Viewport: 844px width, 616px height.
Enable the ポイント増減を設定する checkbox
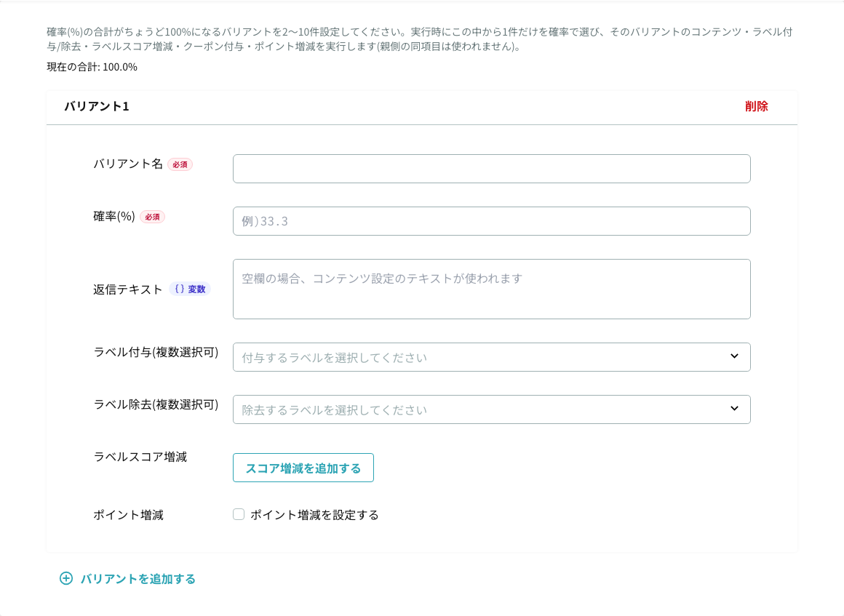pos(239,514)
